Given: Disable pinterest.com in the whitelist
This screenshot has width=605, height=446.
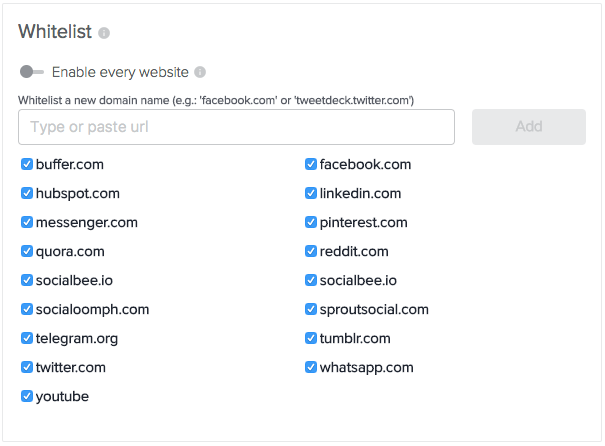Looking at the screenshot, I should 311,222.
